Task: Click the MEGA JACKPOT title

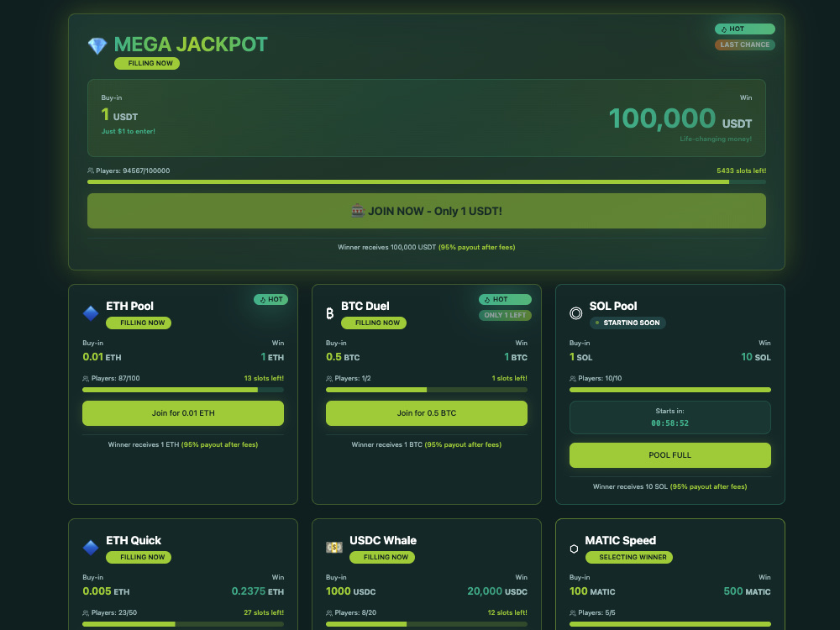Action: click(x=191, y=45)
